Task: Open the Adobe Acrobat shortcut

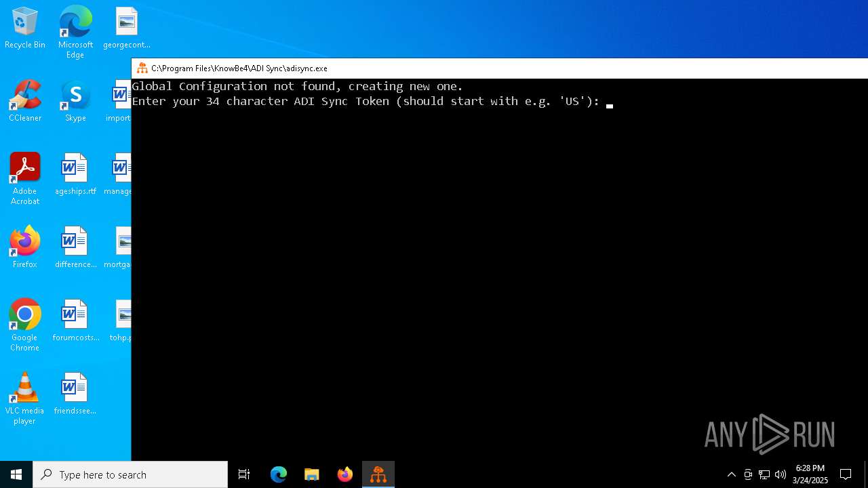Action: [x=25, y=179]
